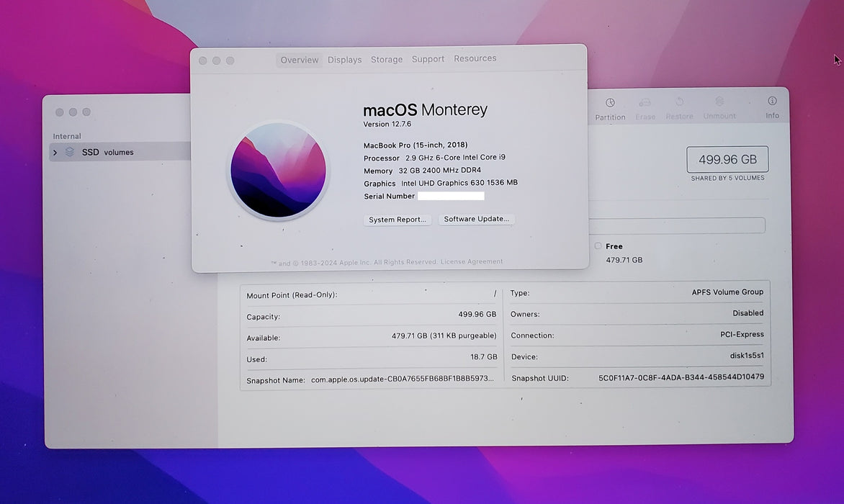The image size is (844, 504).
Task: Click the 'SHARED BY 5 VOLUMES' text
Action: coord(728,178)
